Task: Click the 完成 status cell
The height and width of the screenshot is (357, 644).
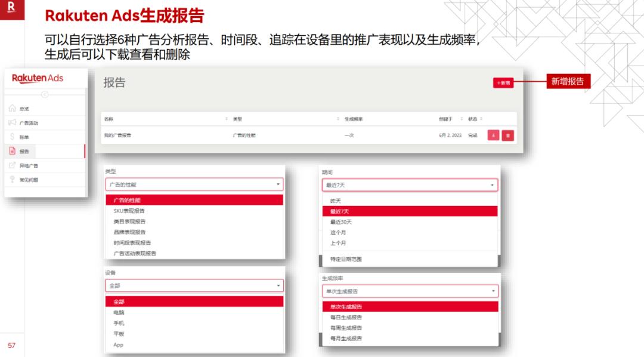Action: coord(473,136)
